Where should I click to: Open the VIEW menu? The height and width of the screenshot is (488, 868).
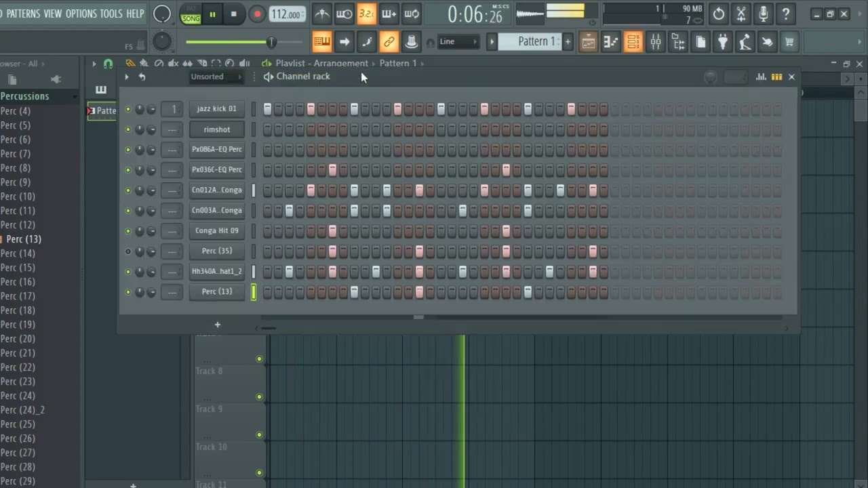pos(53,14)
